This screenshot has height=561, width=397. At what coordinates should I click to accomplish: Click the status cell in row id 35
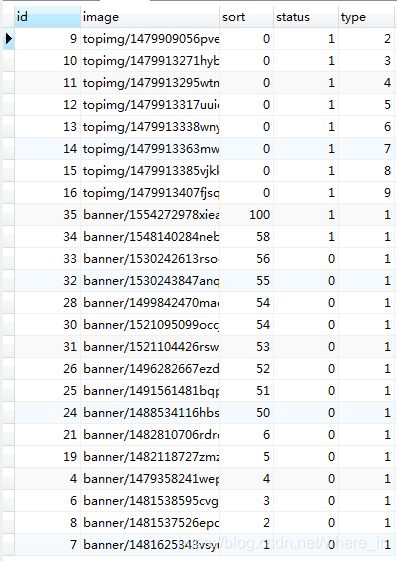306,215
